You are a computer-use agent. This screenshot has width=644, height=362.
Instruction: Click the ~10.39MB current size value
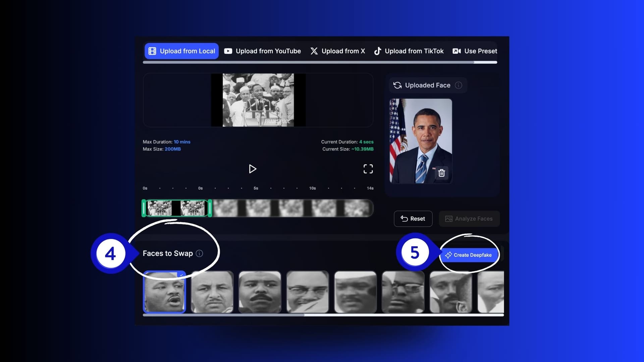(362, 149)
